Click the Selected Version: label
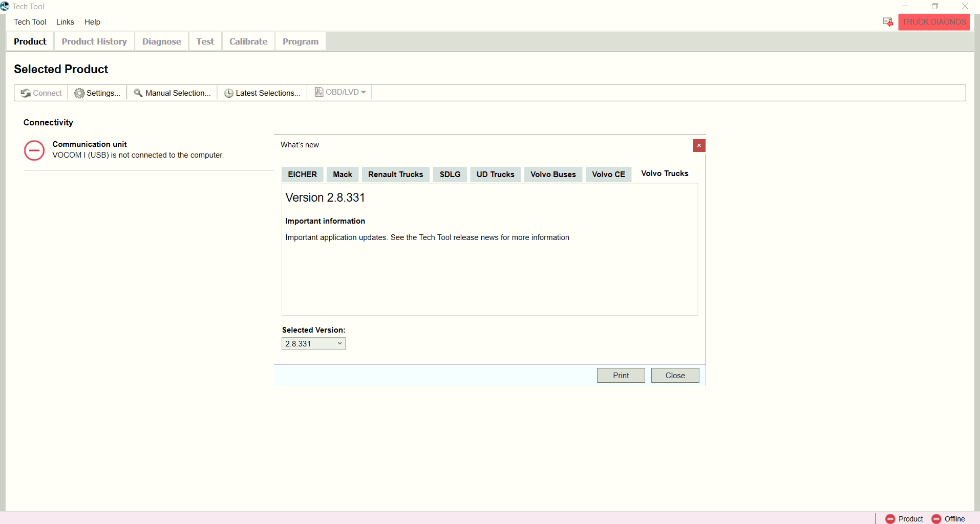The height and width of the screenshot is (524, 980). (x=314, y=330)
